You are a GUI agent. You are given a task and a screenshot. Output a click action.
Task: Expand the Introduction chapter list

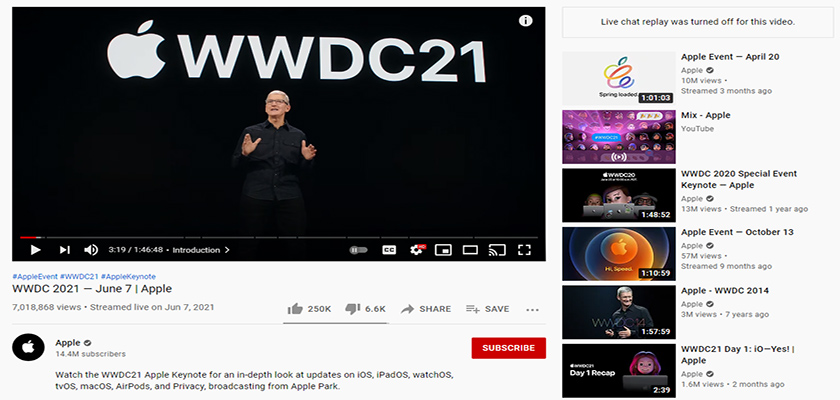pyautogui.click(x=201, y=250)
